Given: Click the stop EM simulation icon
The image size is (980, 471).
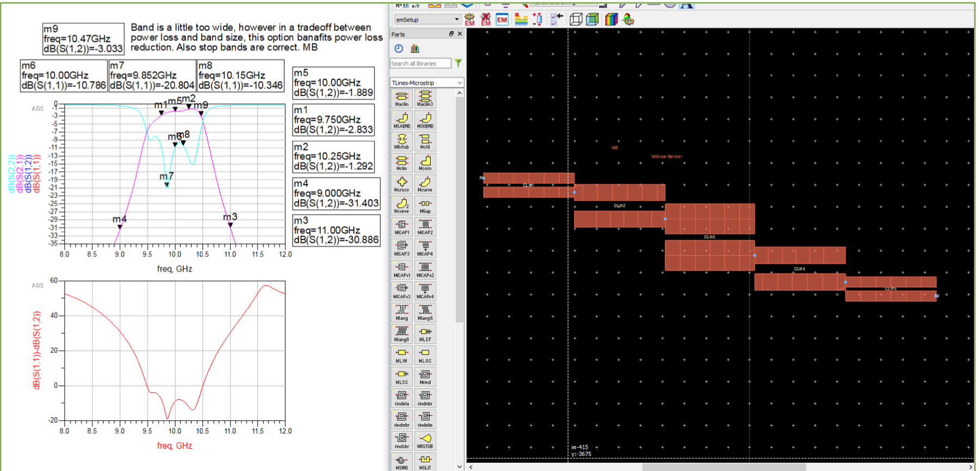Looking at the screenshot, I should pyautogui.click(x=486, y=20).
